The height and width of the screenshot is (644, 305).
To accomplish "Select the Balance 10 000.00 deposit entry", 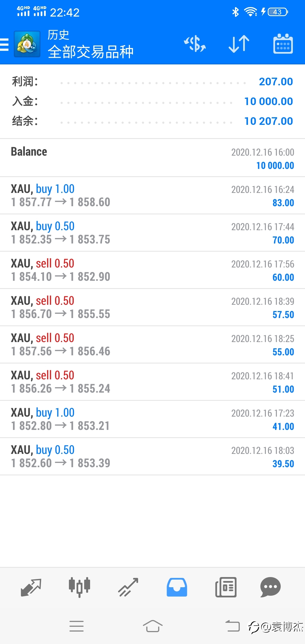I will click(x=152, y=158).
